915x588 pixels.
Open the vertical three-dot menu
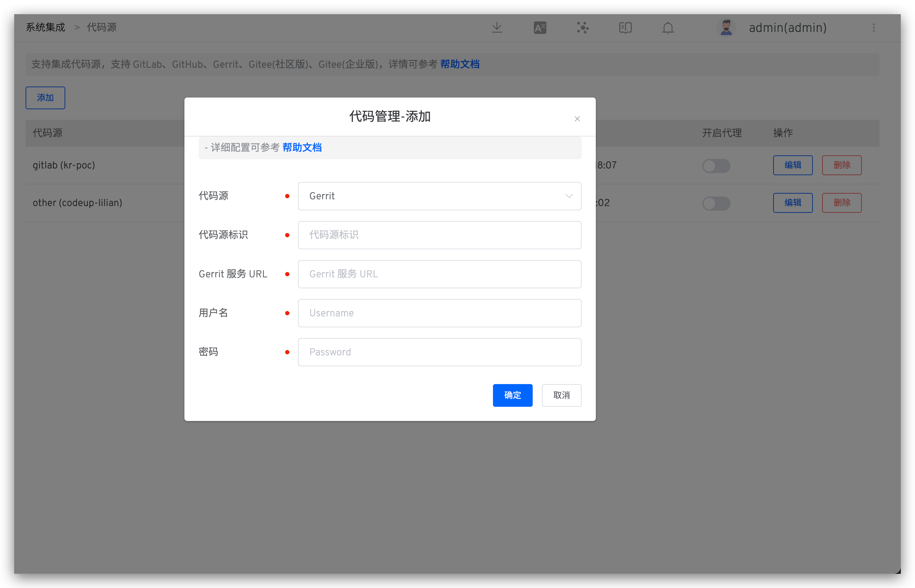874,28
